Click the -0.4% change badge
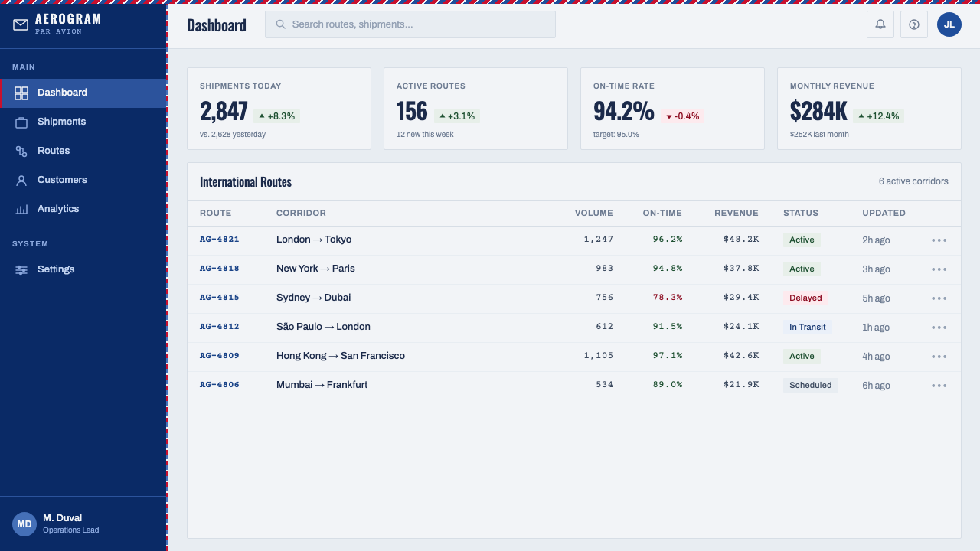This screenshot has height=551, width=980. point(682,116)
